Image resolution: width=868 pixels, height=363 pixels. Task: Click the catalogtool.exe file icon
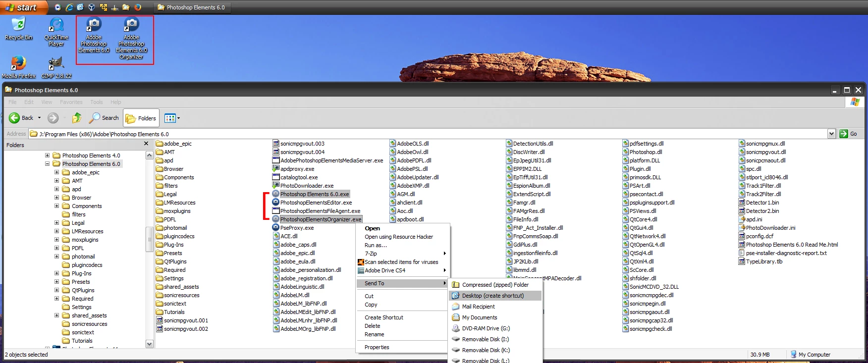tap(276, 177)
